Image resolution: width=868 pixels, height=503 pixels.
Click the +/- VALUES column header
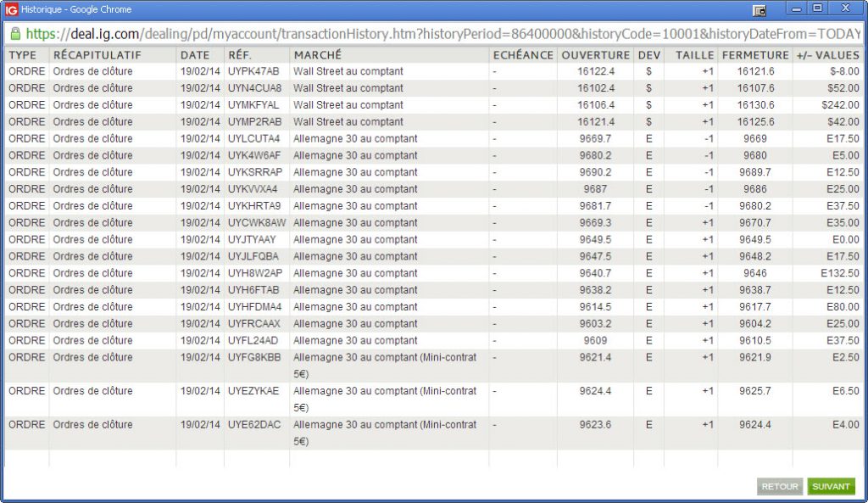point(827,55)
